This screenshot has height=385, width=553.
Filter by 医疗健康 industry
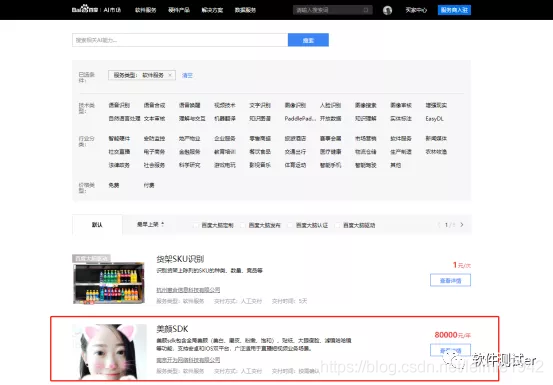(x=330, y=152)
